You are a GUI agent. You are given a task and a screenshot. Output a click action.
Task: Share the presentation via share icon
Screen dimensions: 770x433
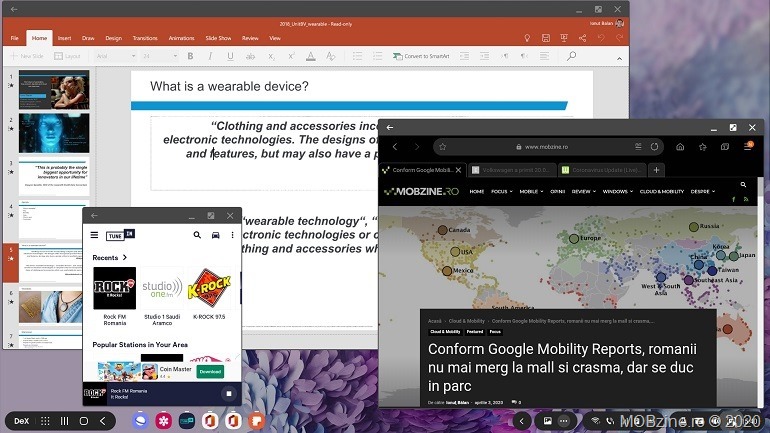582,38
